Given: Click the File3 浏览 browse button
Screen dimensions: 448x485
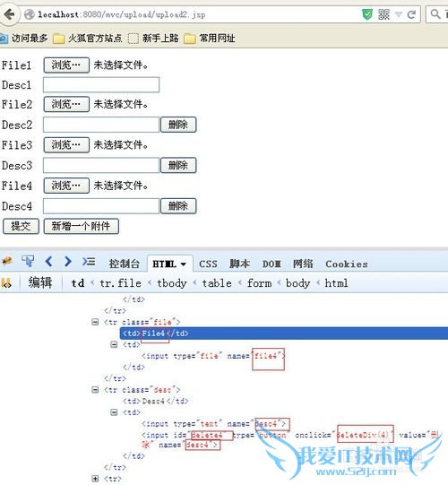Looking at the screenshot, I should [x=66, y=145].
